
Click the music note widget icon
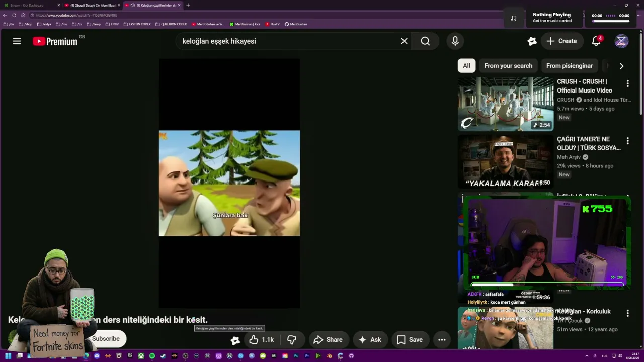513,18
